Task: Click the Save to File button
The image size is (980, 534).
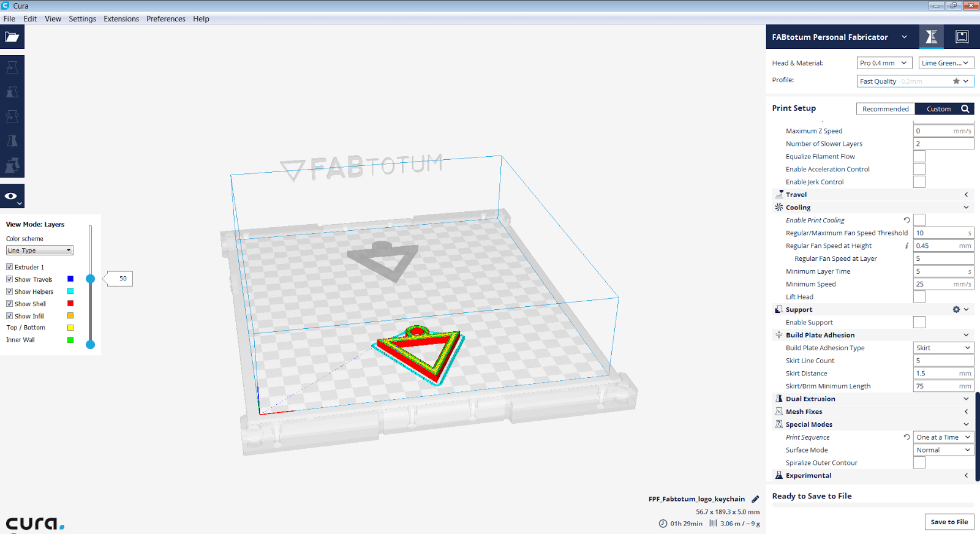Action: click(949, 522)
